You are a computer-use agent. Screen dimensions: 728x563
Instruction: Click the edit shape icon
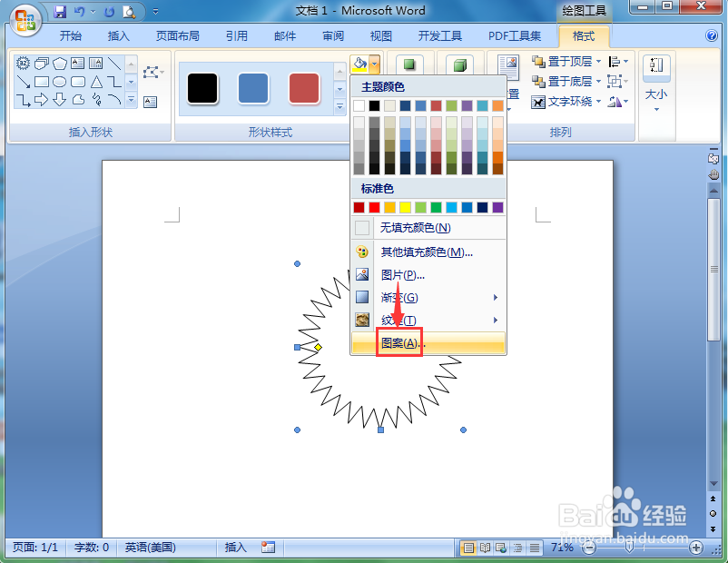tap(152, 73)
